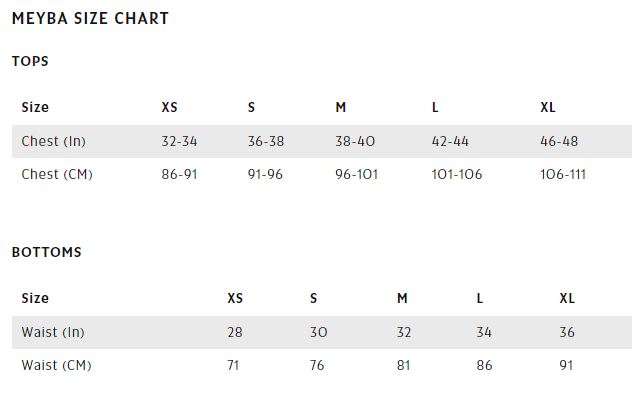This screenshot has height=408, width=638.
Task: Click the MEYBA SIZE CHART heading
Action: point(90,19)
